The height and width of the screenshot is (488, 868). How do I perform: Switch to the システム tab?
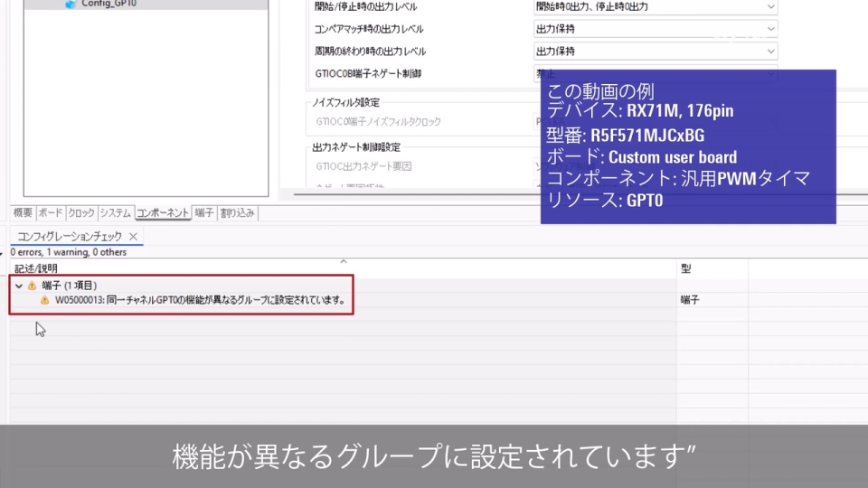coord(115,213)
